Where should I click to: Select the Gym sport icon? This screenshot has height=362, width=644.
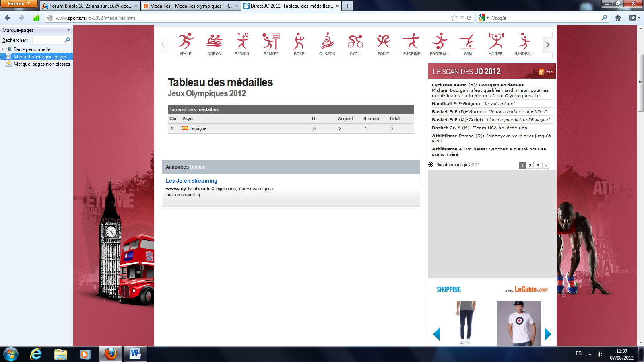point(468,44)
